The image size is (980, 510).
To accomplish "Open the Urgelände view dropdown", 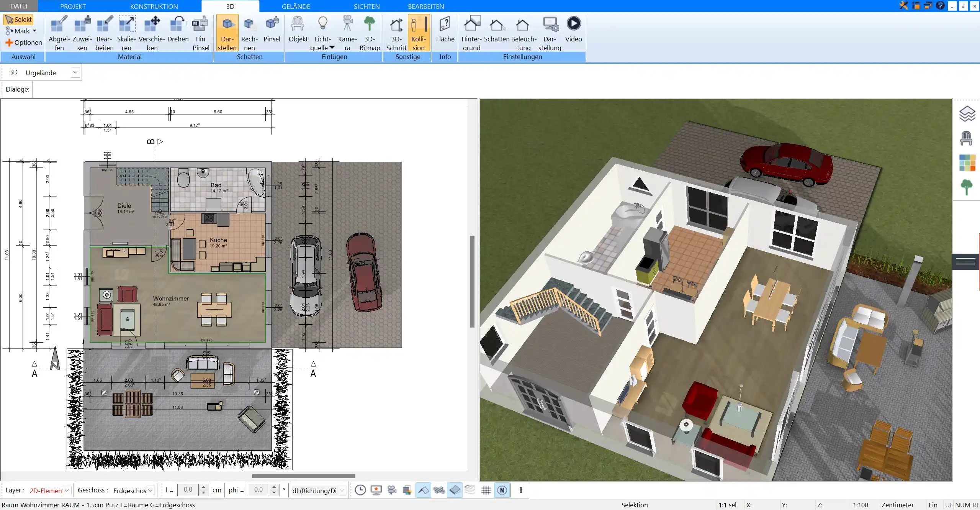I will [x=75, y=72].
